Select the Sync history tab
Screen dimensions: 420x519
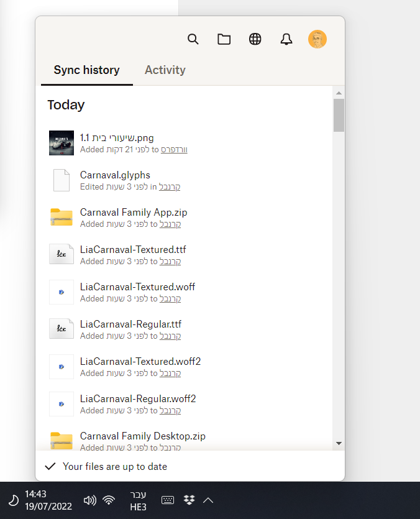(87, 70)
